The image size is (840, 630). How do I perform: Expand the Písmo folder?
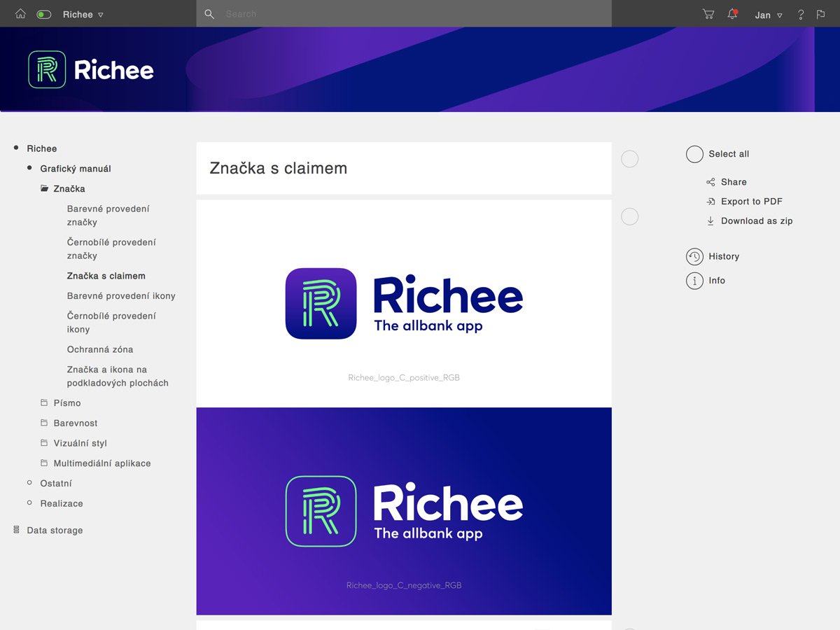[x=66, y=403]
